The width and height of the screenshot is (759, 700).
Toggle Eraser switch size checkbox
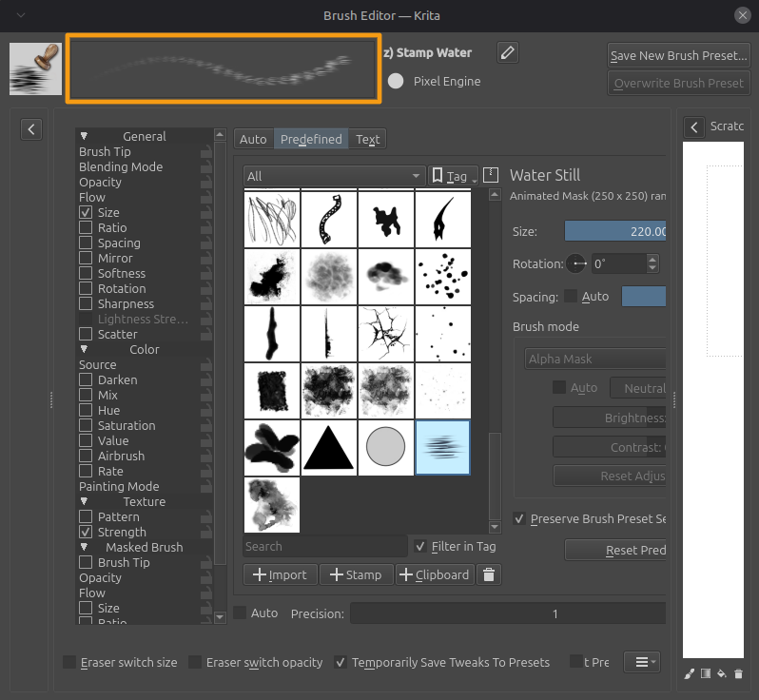coord(69,662)
